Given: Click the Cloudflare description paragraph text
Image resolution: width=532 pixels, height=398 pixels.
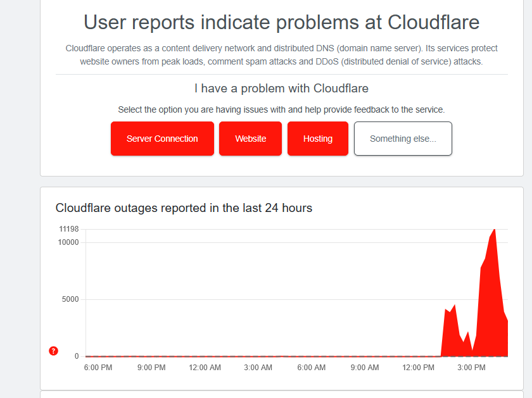Looking at the screenshot, I should point(282,55).
